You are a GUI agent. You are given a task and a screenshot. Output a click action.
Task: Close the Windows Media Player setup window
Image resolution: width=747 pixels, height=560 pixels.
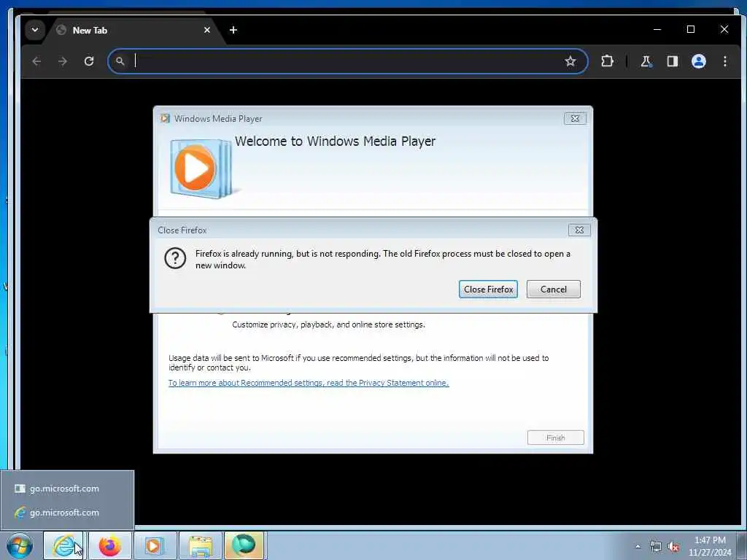pyautogui.click(x=575, y=119)
